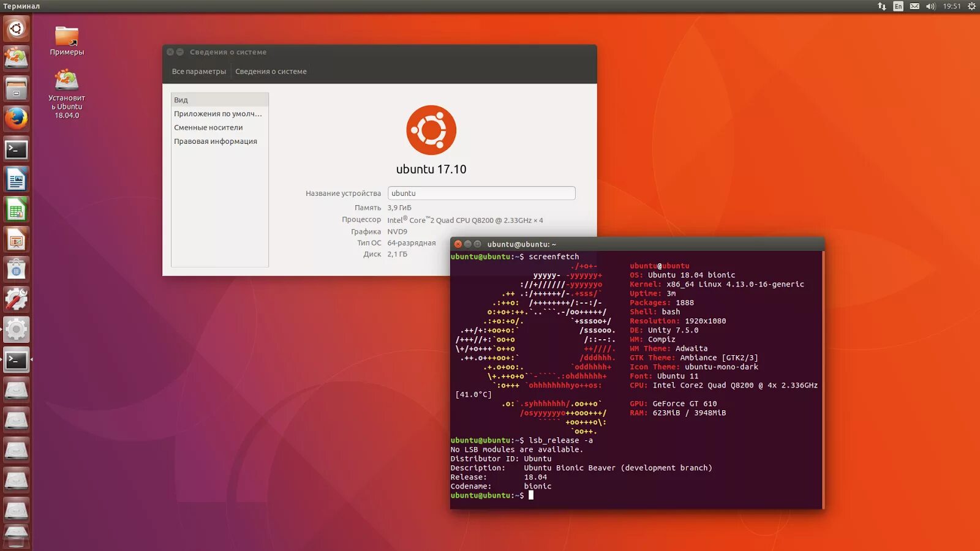Viewport: 980px width, 551px height.
Task: Open the Files manager launcher icon
Action: (16, 89)
